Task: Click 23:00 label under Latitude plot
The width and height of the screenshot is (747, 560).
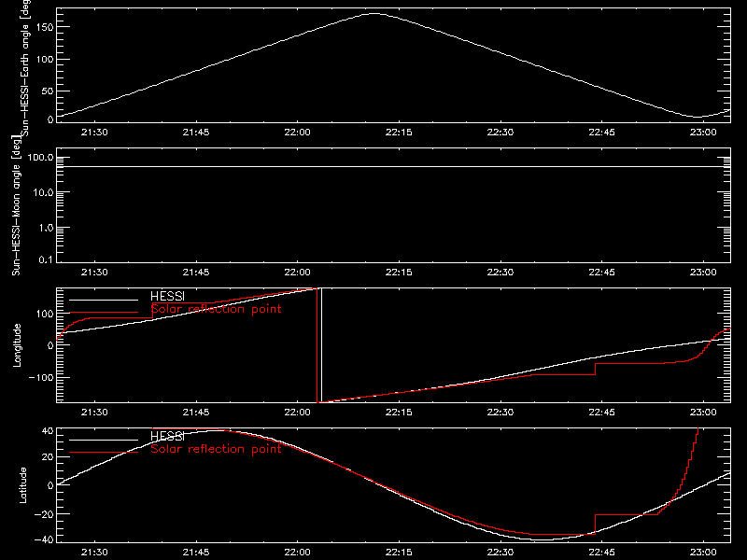Action: pyautogui.click(x=703, y=553)
